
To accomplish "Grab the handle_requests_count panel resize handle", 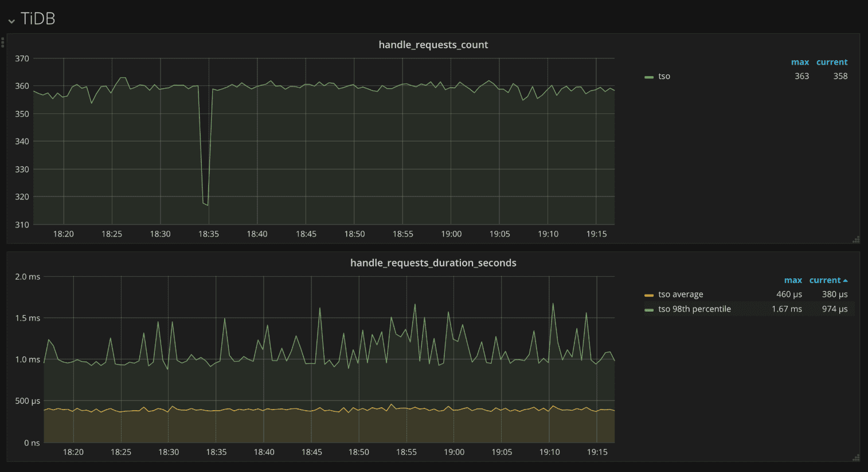I will tap(856, 239).
